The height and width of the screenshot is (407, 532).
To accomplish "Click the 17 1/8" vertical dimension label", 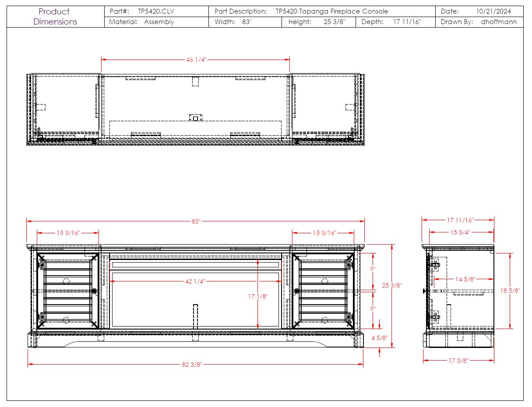I will 258,296.
